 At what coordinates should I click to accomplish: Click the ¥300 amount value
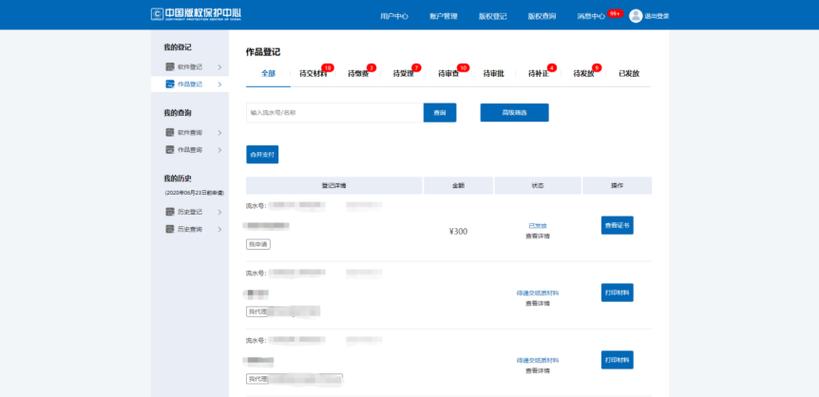tap(458, 231)
